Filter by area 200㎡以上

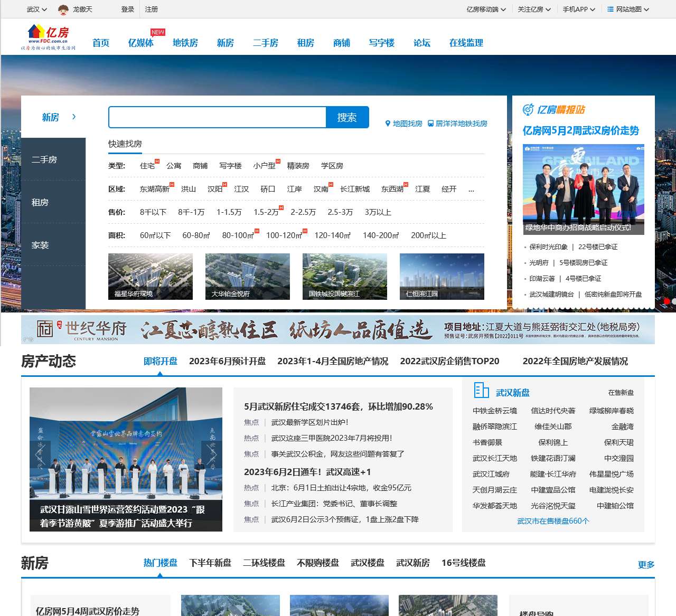[428, 235]
